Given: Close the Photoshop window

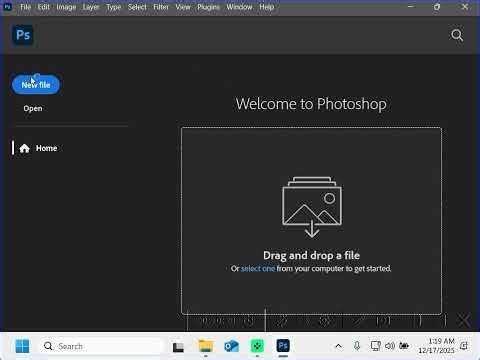Looking at the screenshot, I should tap(465, 7).
